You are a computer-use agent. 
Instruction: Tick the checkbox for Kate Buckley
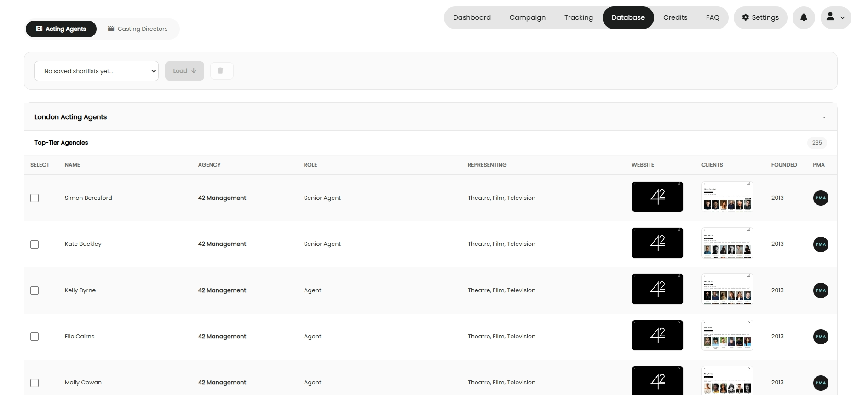(34, 244)
